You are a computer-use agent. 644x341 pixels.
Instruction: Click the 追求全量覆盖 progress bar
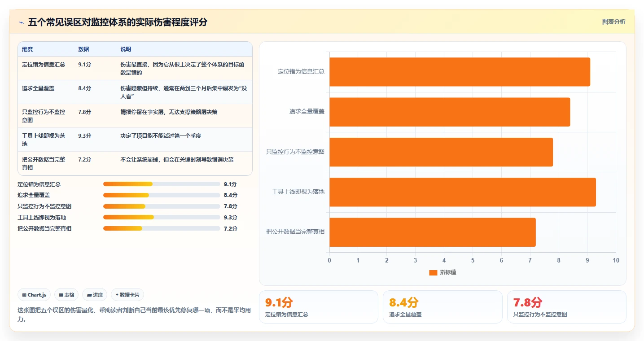(162, 195)
